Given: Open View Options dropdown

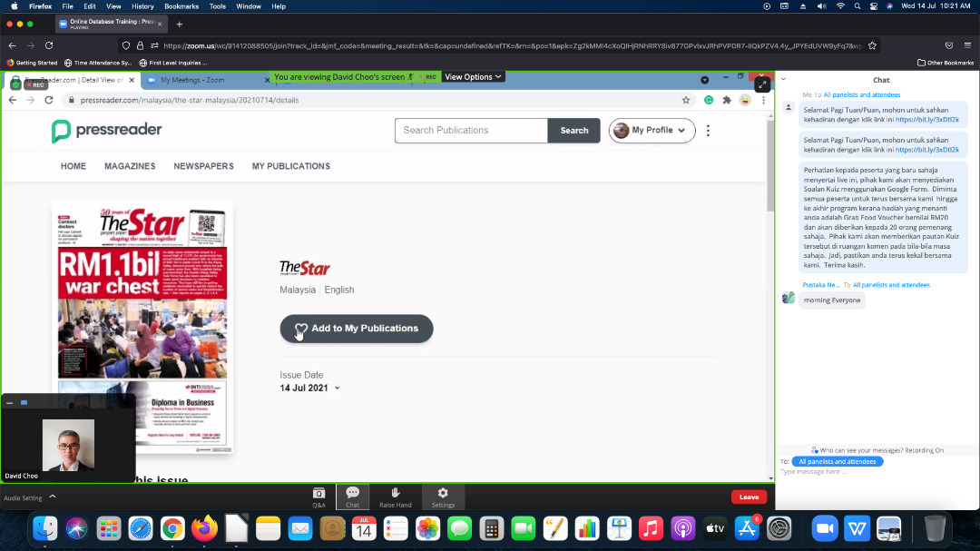Looking at the screenshot, I should point(473,77).
